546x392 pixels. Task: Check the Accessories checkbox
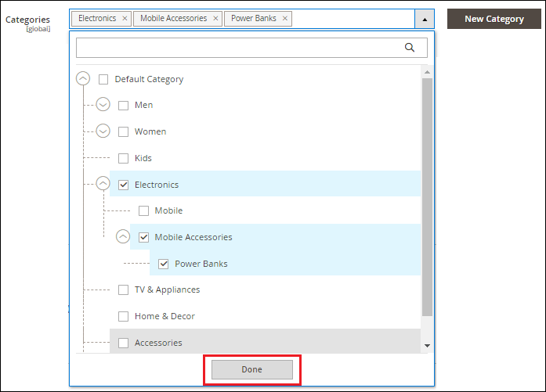point(123,343)
